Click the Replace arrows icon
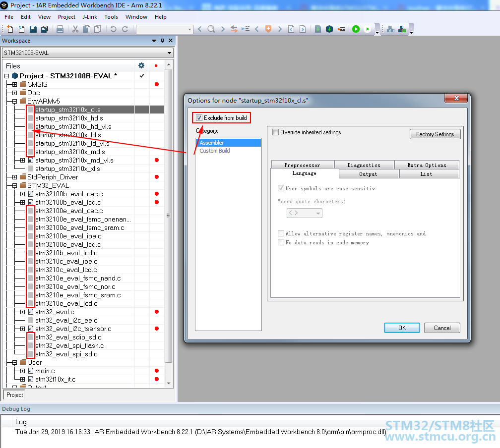500x448 pixels. tap(234, 29)
